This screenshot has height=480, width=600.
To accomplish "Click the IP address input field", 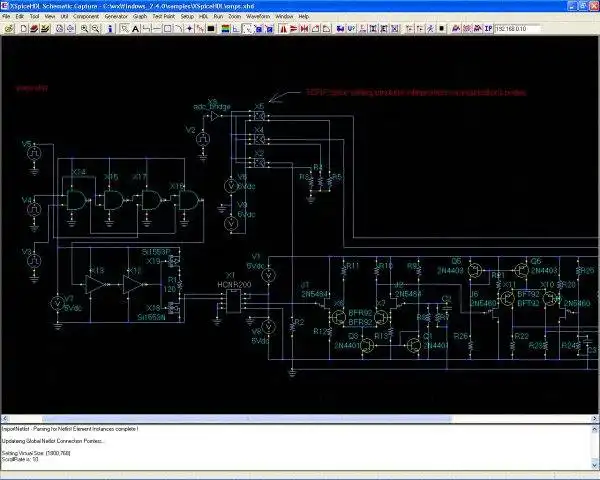I will click(x=517, y=29).
